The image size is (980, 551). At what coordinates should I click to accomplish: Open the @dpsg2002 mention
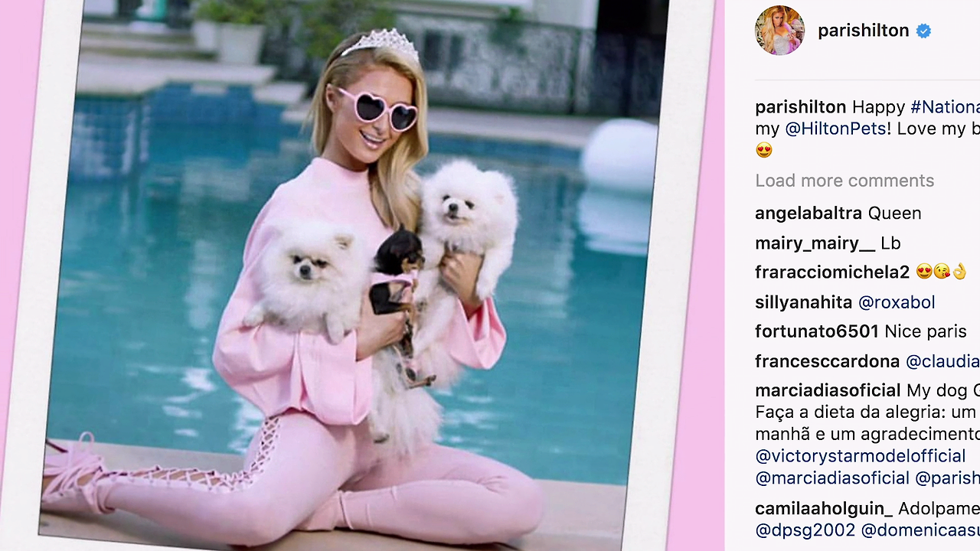[x=805, y=530]
